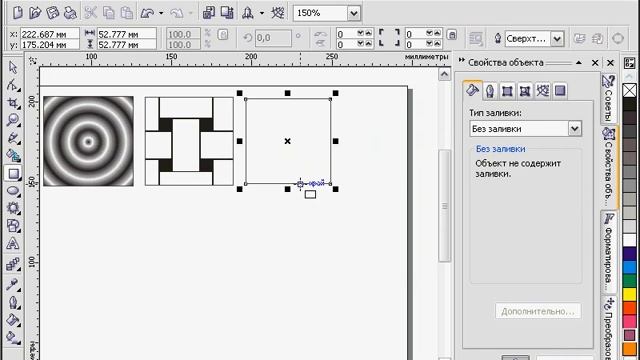Open the Форматирова... side docker tab
Image resolution: width=640 pixels, height=360 pixels.
click(x=608, y=253)
